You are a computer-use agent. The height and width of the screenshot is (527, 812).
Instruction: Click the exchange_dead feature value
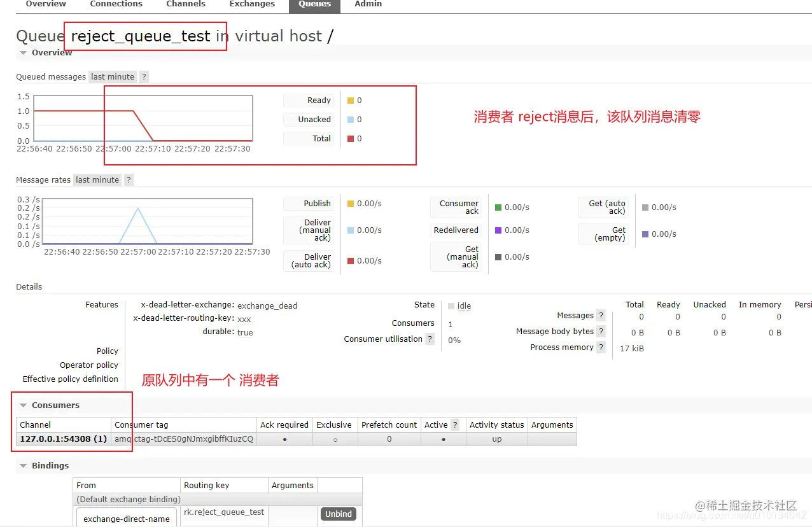[267, 306]
